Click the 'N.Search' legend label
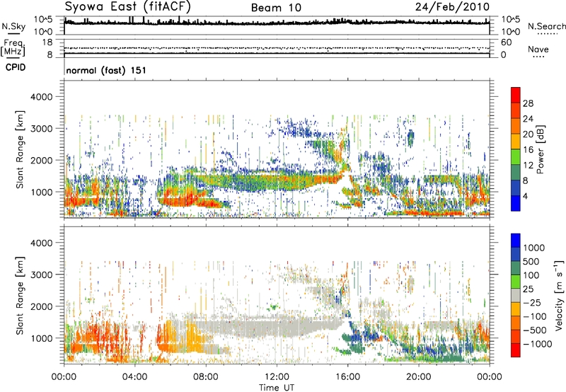The image size is (566, 392). coord(547,26)
